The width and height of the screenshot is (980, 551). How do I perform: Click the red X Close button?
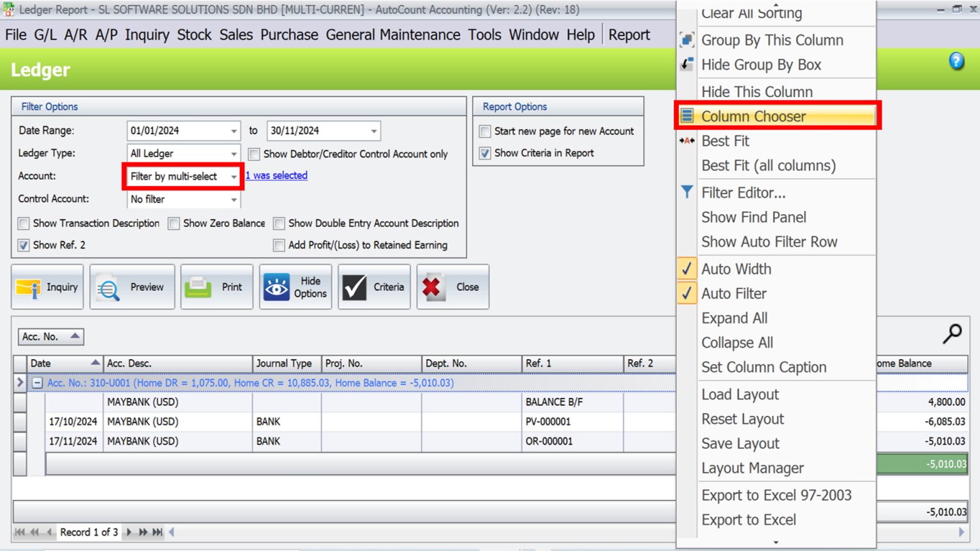click(x=453, y=287)
